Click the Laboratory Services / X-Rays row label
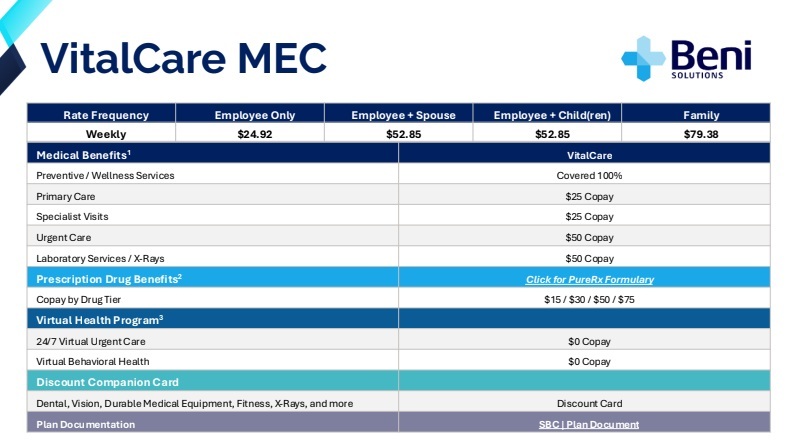This screenshot has height=448, width=794. pos(100,259)
